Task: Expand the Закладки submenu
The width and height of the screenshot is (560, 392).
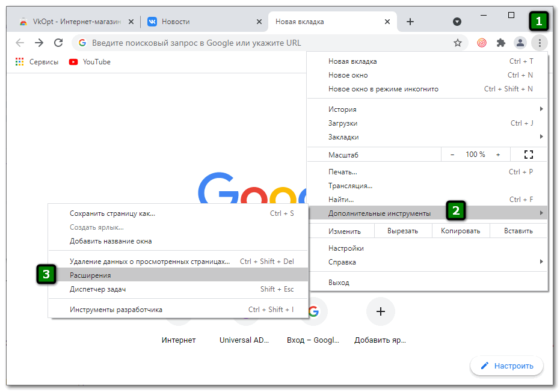Action: click(x=427, y=137)
